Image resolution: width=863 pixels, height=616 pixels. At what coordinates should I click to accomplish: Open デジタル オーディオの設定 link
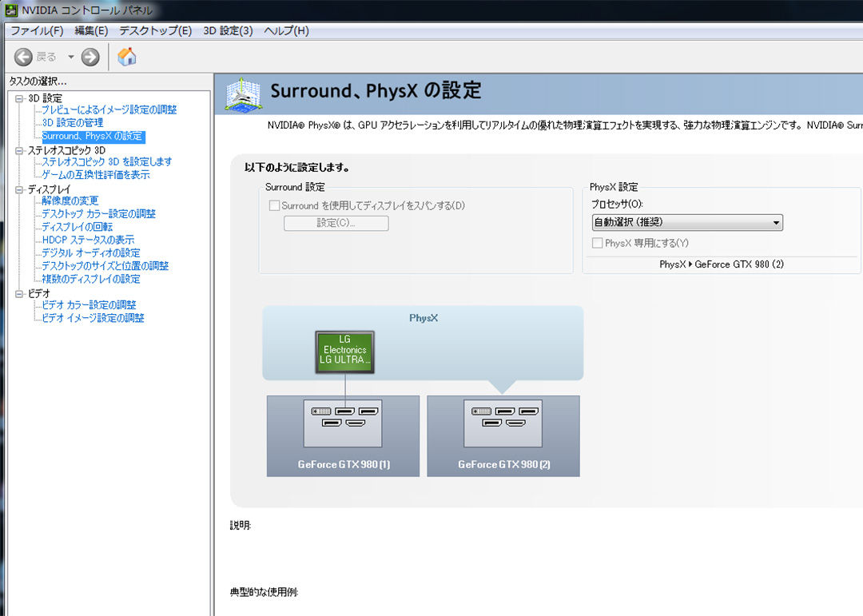click(x=91, y=253)
